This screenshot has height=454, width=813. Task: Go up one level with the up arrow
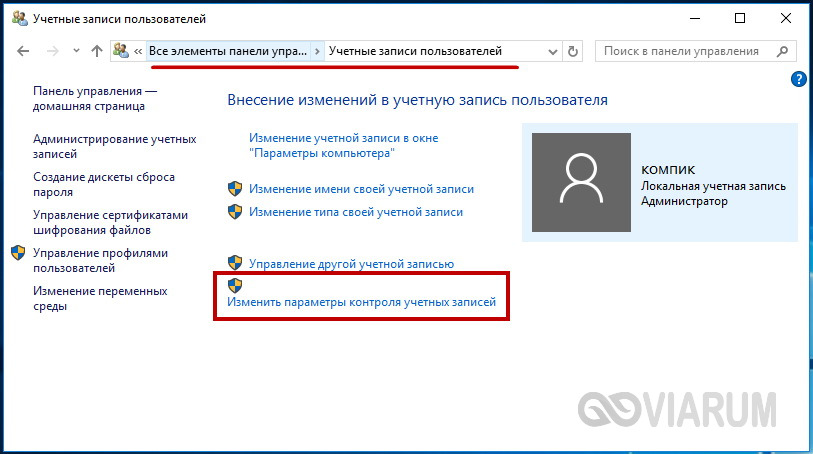96,51
